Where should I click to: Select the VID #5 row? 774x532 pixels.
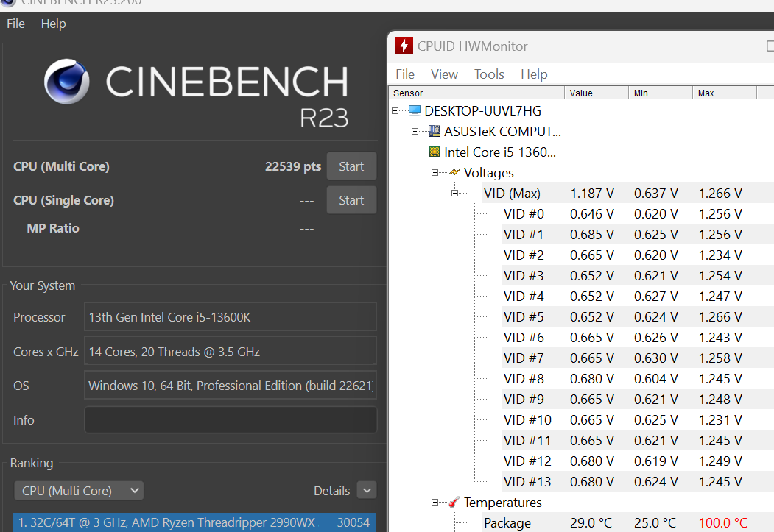[x=638, y=317]
